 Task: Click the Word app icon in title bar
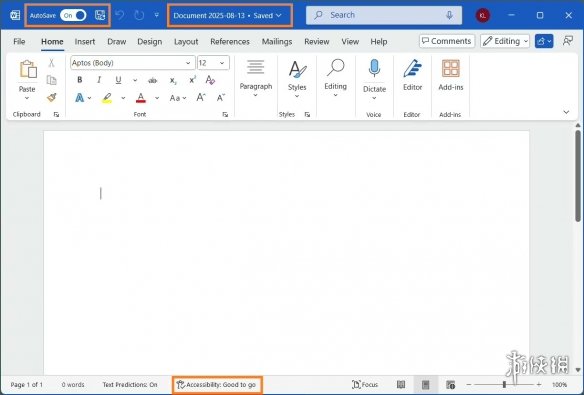tap(15, 15)
